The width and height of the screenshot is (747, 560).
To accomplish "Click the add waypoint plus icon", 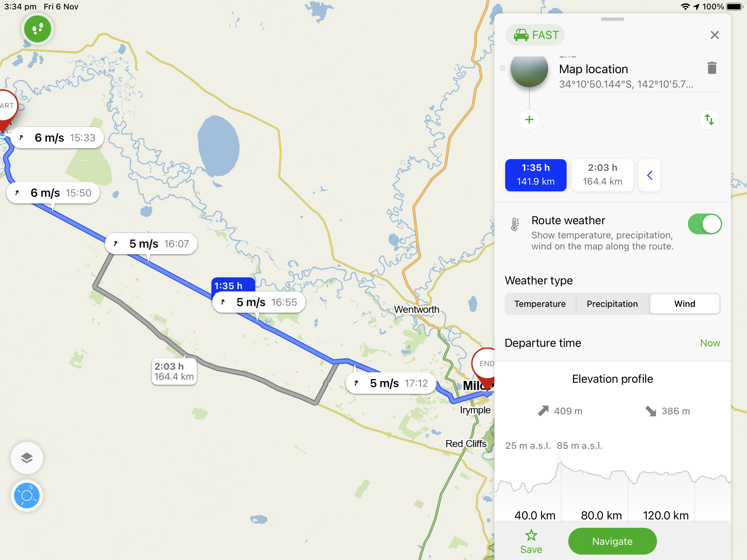I will tap(529, 118).
